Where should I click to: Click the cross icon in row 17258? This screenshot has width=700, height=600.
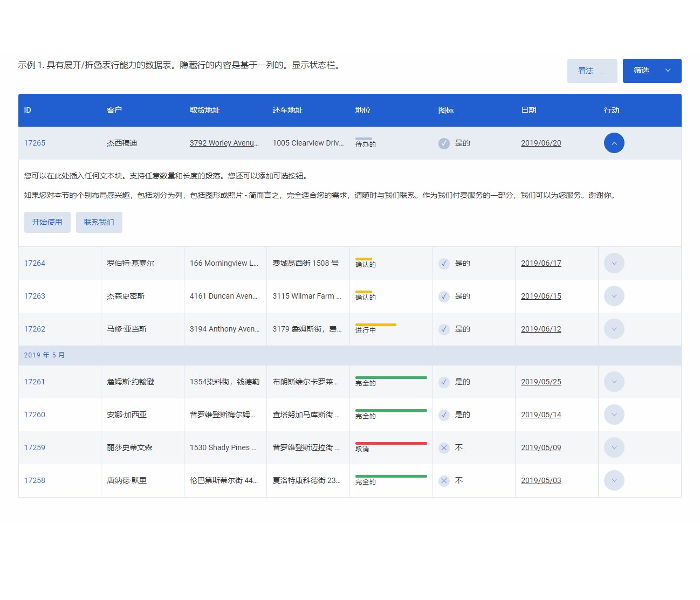coord(444,481)
